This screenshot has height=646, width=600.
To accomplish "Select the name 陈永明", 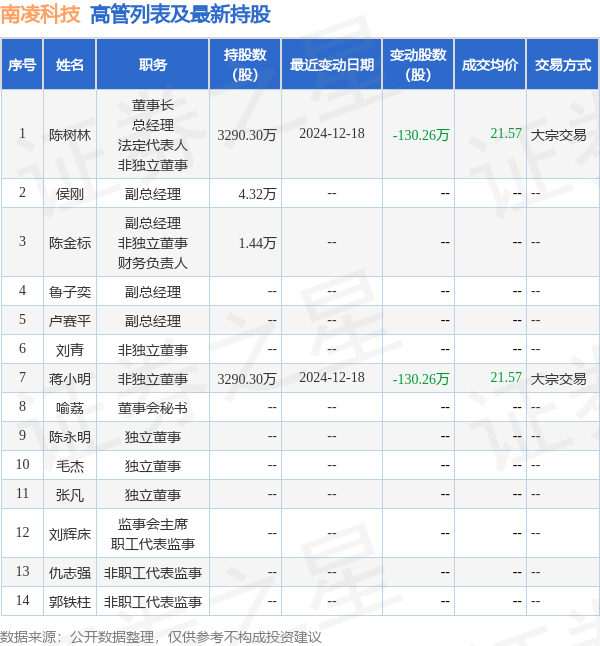I will tap(70, 437).
